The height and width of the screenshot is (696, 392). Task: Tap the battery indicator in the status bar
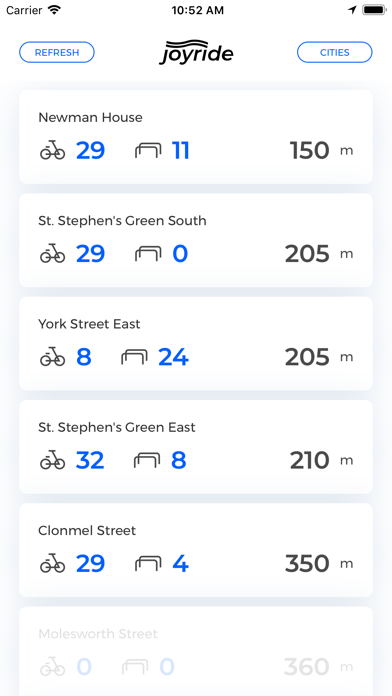coord(374,10)
